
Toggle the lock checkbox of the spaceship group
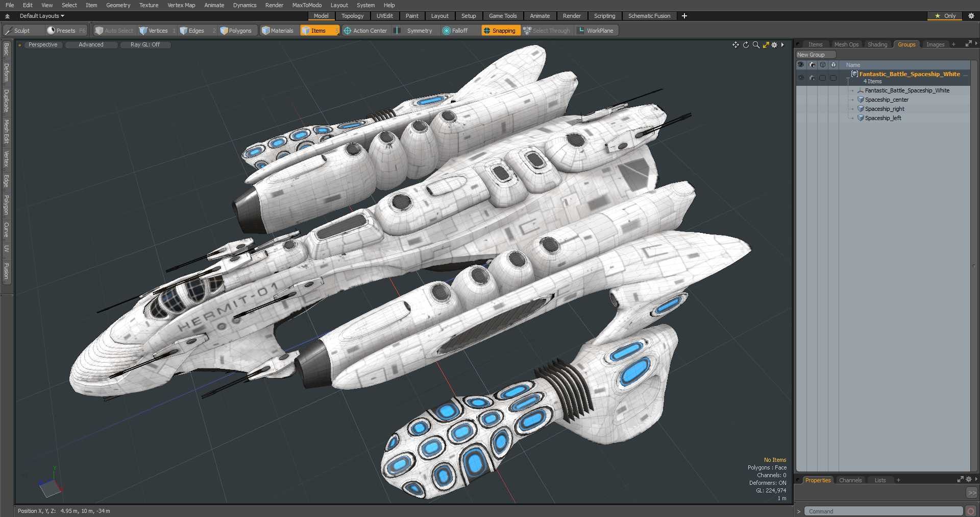(822, 78)
